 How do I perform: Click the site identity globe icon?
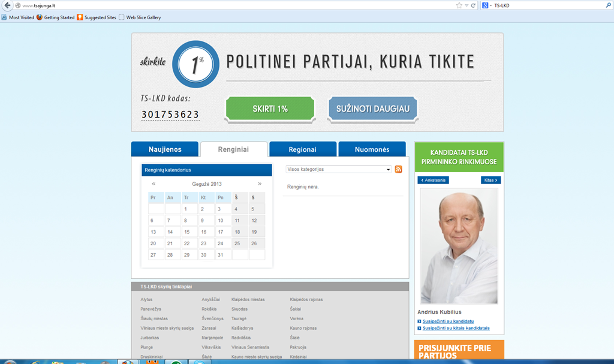coord(17,5)
